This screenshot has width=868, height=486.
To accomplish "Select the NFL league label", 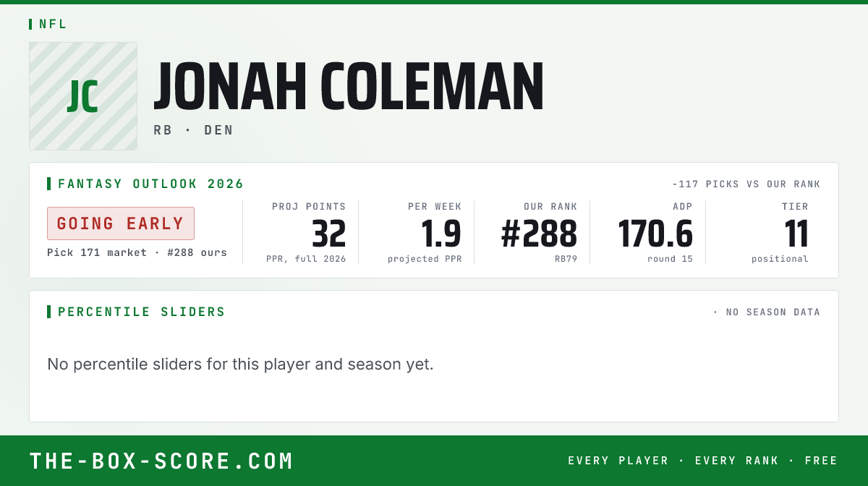I will coord(53,24).
